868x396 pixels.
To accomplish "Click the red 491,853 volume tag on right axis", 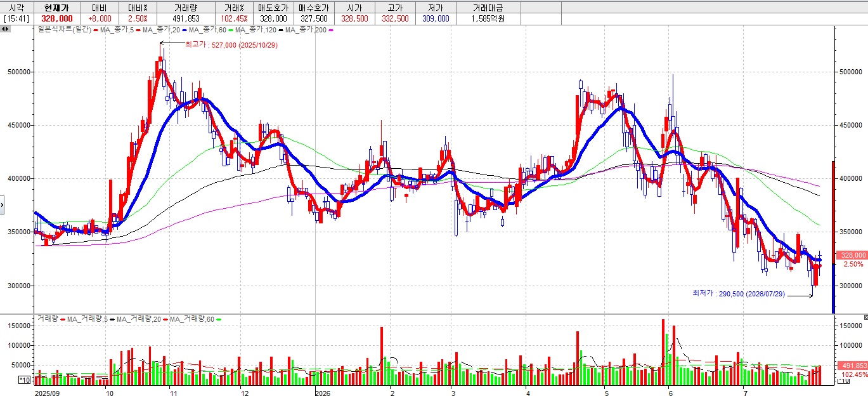I will coord(852,366).
